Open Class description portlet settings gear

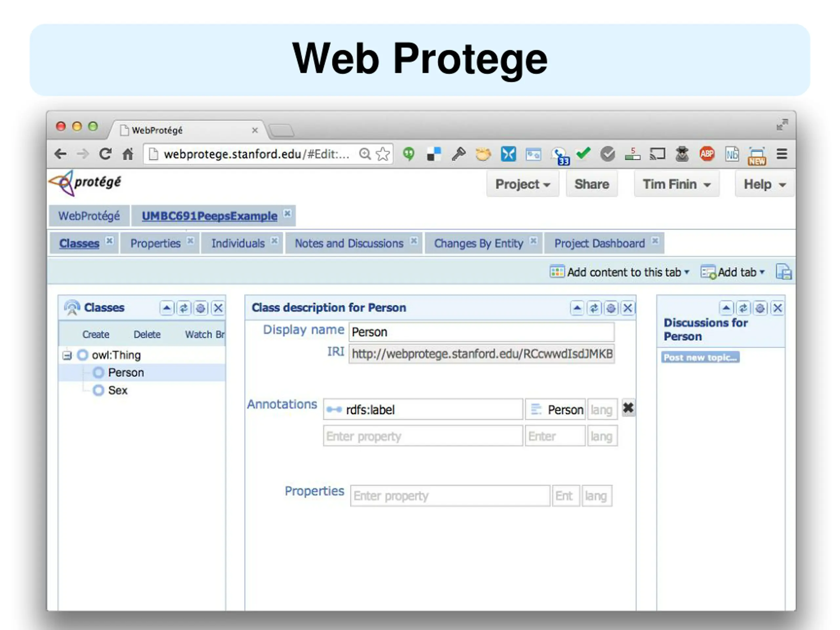pos(611,308)
